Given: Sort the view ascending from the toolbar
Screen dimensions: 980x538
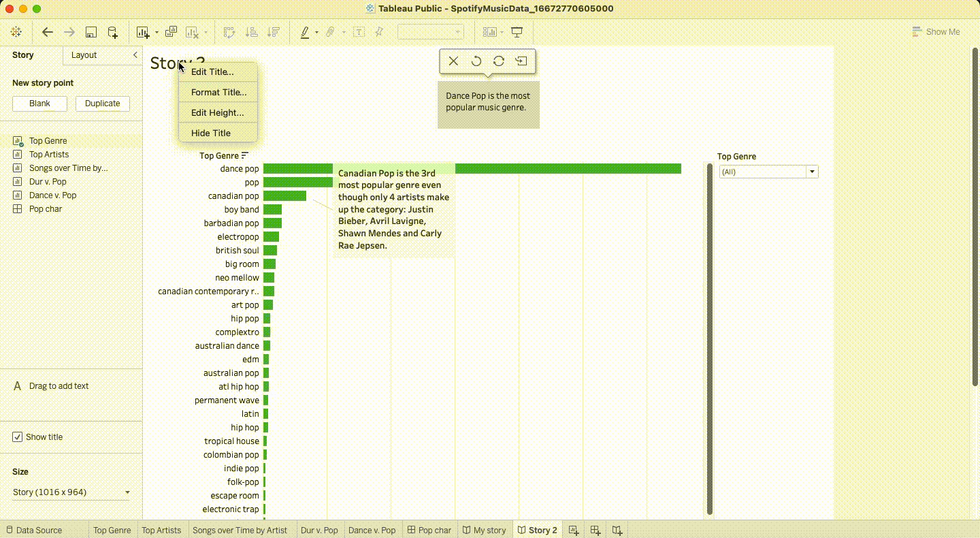Looking at the screenshot, I should tap(251, 32).
